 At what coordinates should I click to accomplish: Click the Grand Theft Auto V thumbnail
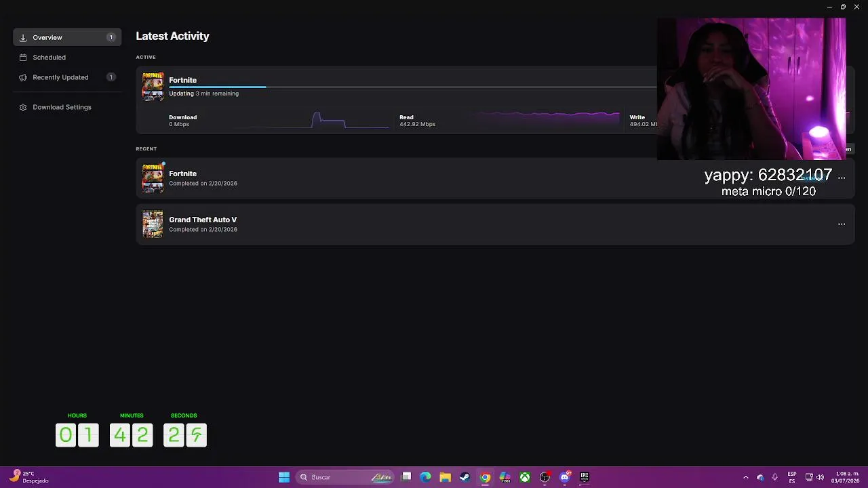153,224
